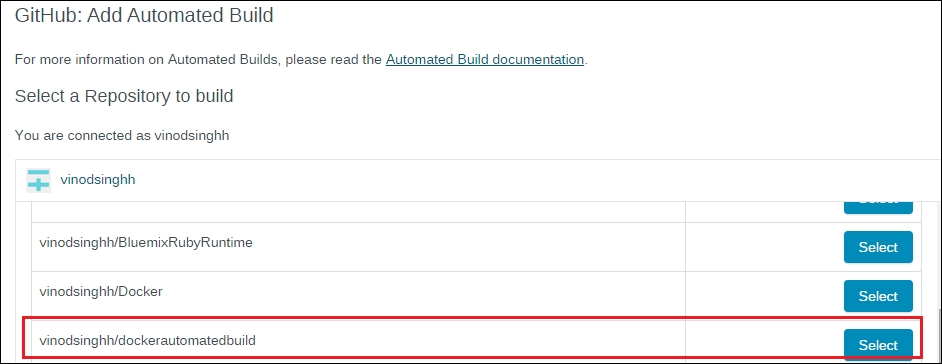The width and height of the screenshot is (942, 364).
Task: Click the scrollbar track above the thumb
Action: click(x=939, y=255)
